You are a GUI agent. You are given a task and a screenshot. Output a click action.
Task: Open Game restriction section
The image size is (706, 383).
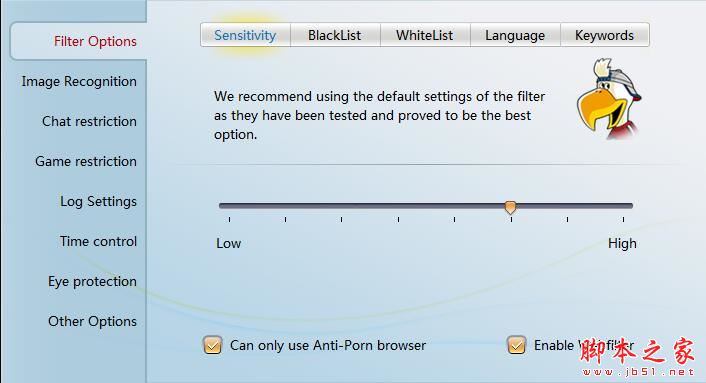click(x=86, y=162)
